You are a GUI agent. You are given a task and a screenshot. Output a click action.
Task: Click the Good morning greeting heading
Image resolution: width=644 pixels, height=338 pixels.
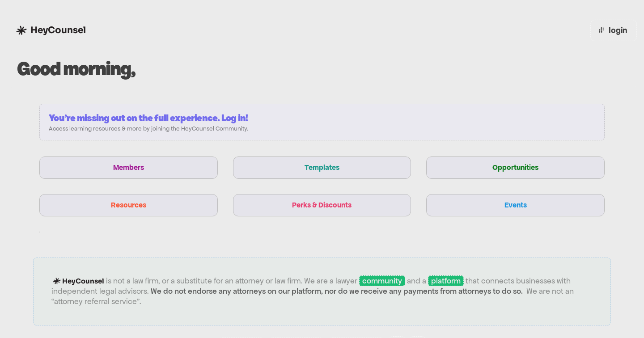76,69
